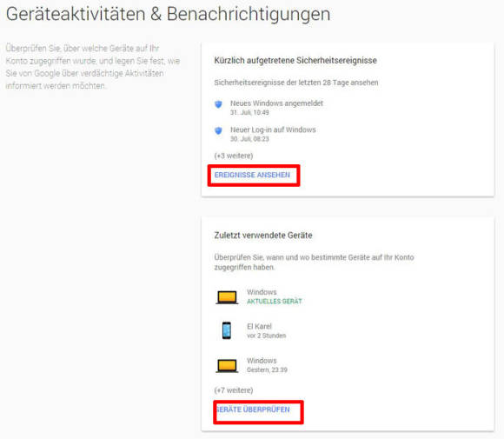This screenshot has height=439, width=504.
Task: Click shield icon beside Neuer Log-in auf Windows
Action: 219,130
